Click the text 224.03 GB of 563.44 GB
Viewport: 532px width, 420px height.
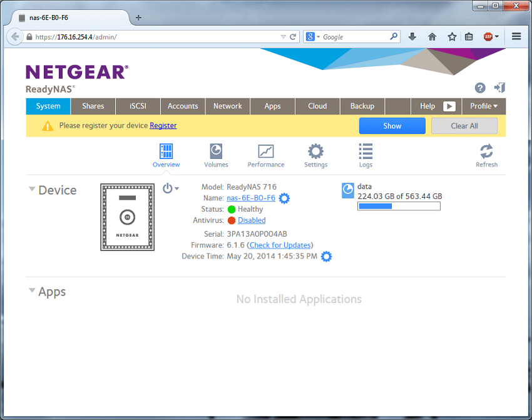[400, 197]
